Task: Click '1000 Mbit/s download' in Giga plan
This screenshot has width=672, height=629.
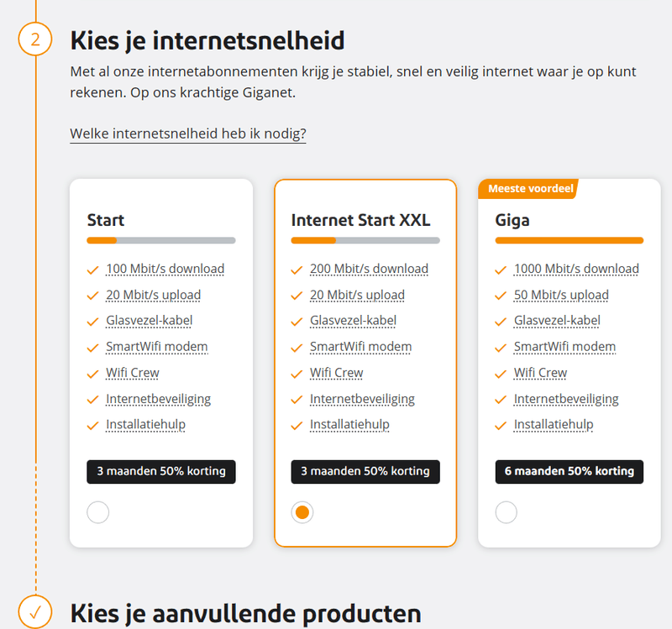Action: pos(576,269)
